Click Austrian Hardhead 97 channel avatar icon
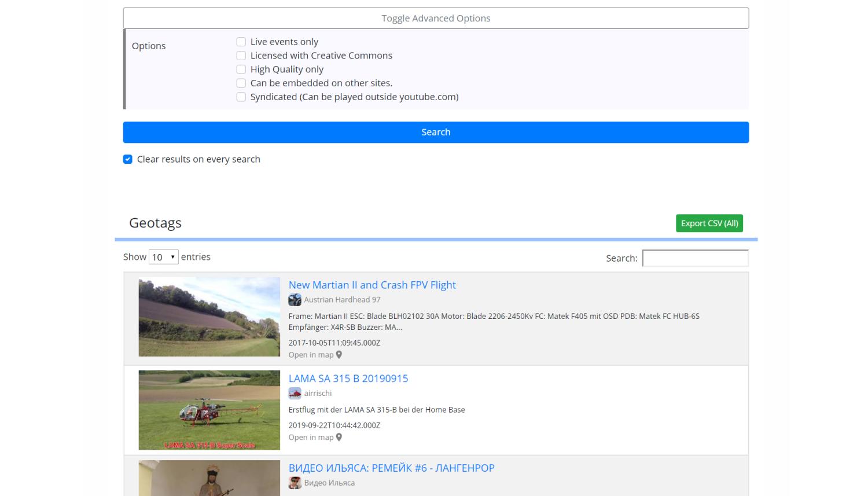 click(295, 300)
